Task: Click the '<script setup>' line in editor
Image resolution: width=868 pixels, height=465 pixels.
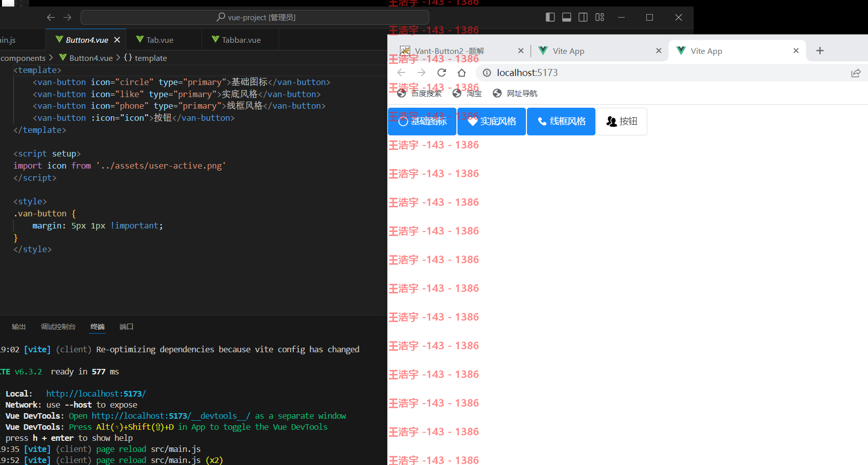Action: click(x=47, y=153)
